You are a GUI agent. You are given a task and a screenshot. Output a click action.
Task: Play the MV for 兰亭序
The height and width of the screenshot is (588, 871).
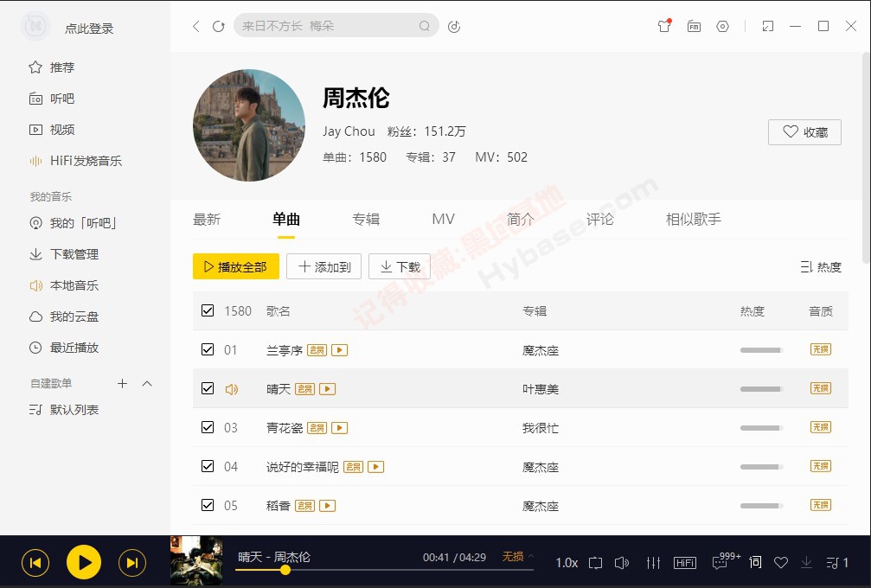(x=339, y=350)
